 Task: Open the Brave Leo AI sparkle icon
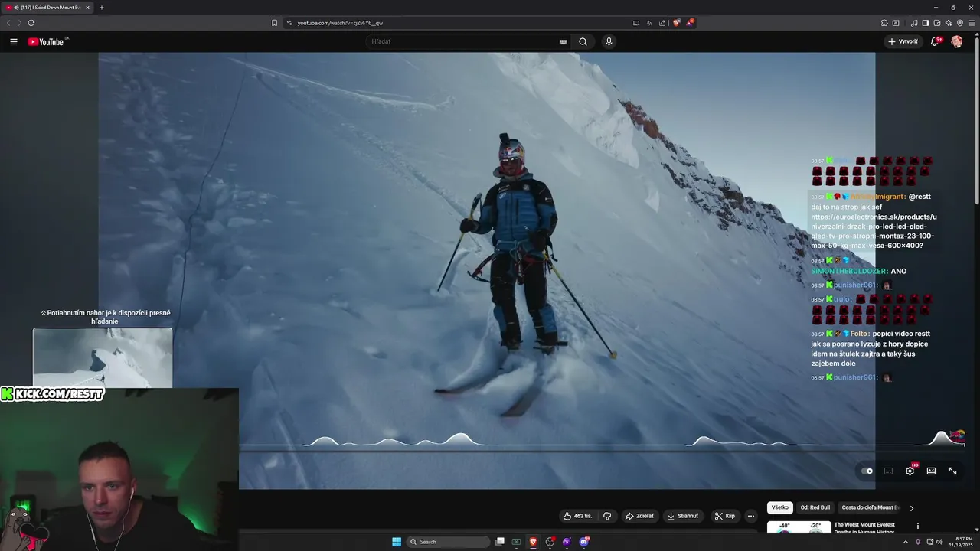click(x=949, y=23)
